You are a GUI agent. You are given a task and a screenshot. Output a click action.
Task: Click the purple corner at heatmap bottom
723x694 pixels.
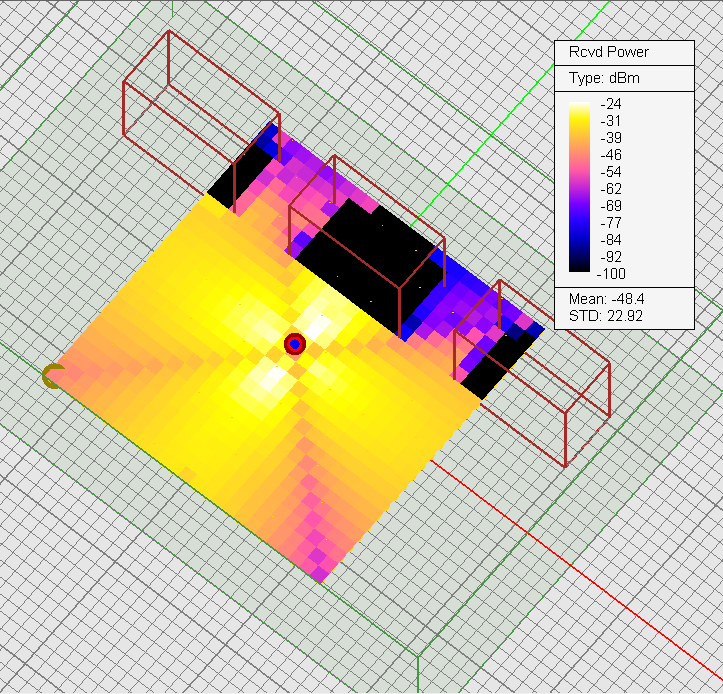click(x=320, y=574)
